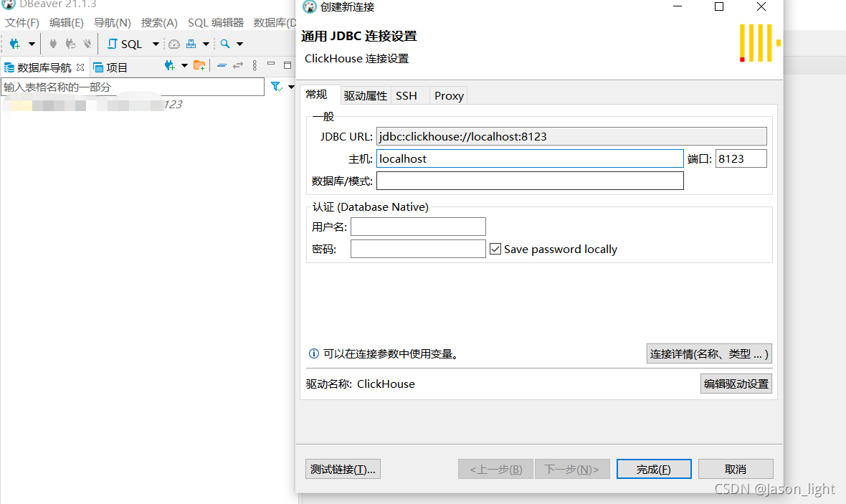Open the 导航(N) menu
Image resolution: width=846 pixels, height=504 pixels.
[113, 23]
